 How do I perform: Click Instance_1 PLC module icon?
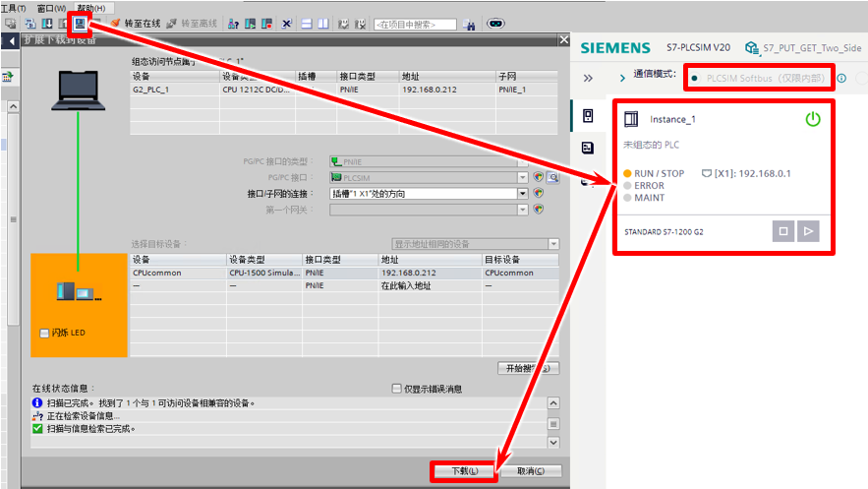631,119
